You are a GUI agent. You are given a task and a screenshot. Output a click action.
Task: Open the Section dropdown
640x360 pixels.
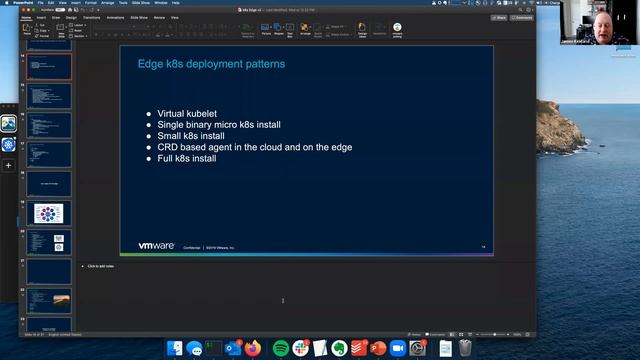point(78,36)
